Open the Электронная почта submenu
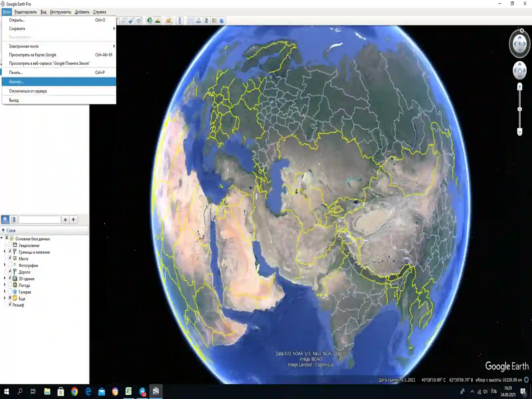 pos(59,46)
